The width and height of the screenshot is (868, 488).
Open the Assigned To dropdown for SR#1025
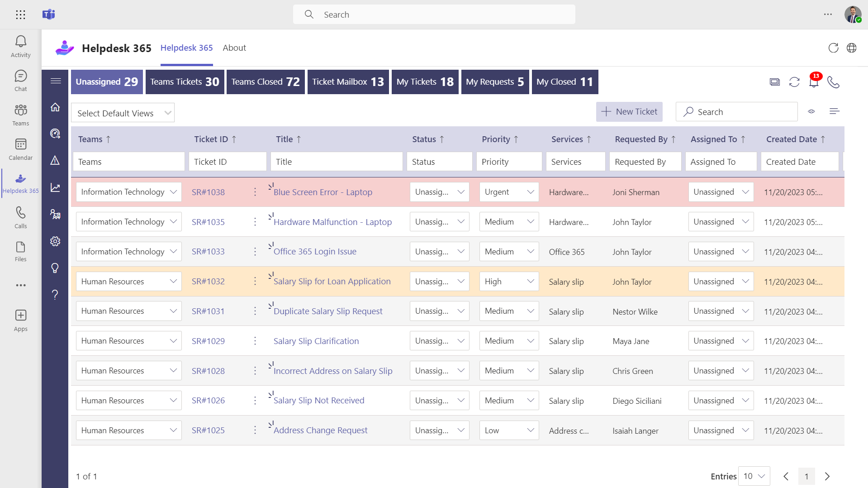click(721, 431)
